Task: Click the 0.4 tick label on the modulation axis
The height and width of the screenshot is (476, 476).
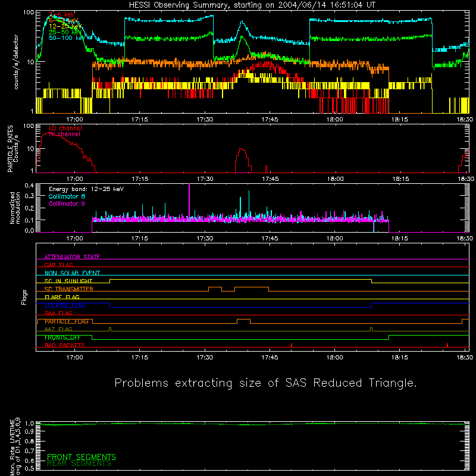Action: point(29,185)
